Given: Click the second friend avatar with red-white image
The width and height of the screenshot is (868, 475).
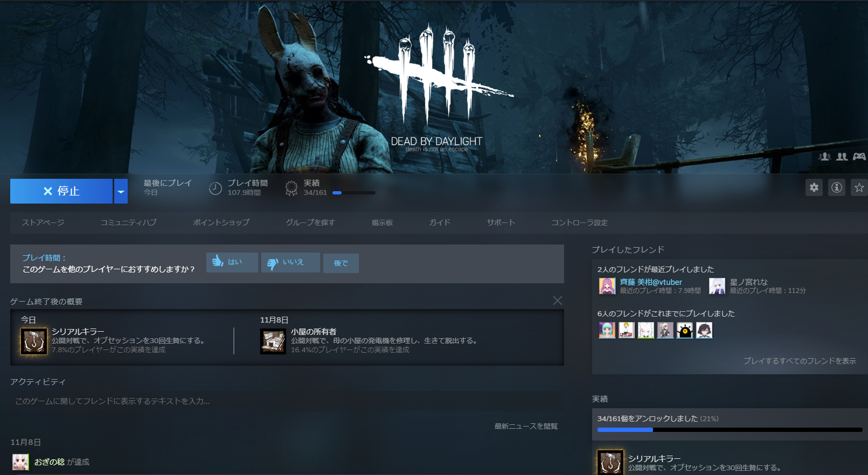Looking at the screenshot, I should (x=627, y=330).
